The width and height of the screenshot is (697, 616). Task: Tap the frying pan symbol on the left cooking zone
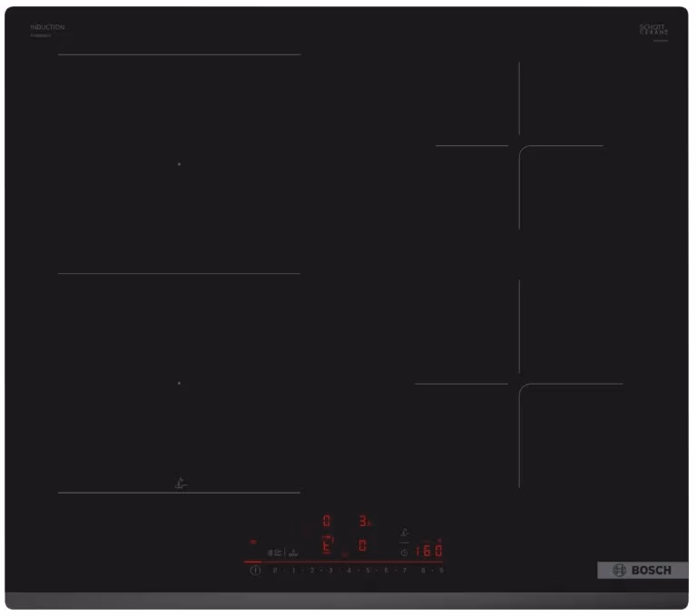(x=181, y=484)
